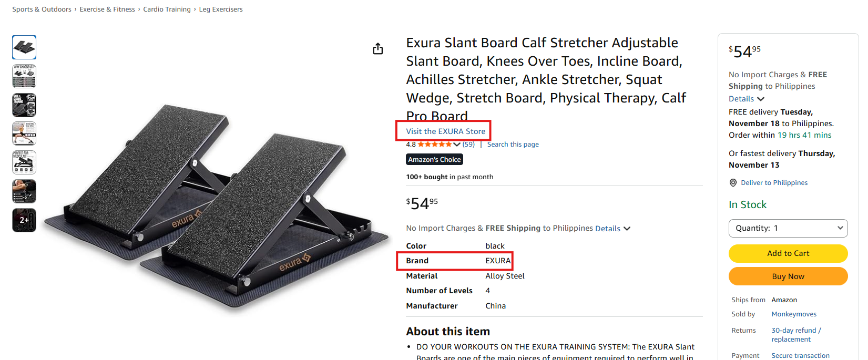Click the star rating icons
The image size is (868, 360).
(x=434, y=145)
